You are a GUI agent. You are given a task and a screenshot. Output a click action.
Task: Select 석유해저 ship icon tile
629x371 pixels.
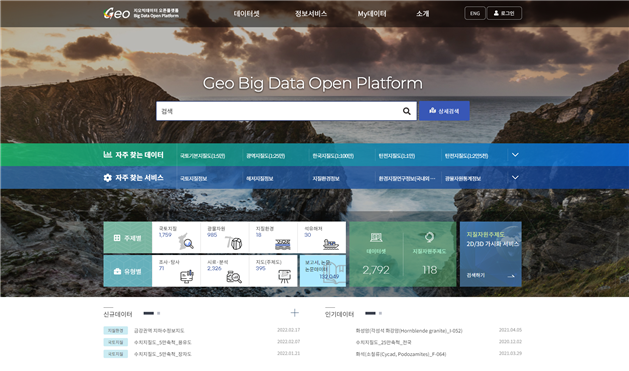pyautogui.click(x=322, y=237)
